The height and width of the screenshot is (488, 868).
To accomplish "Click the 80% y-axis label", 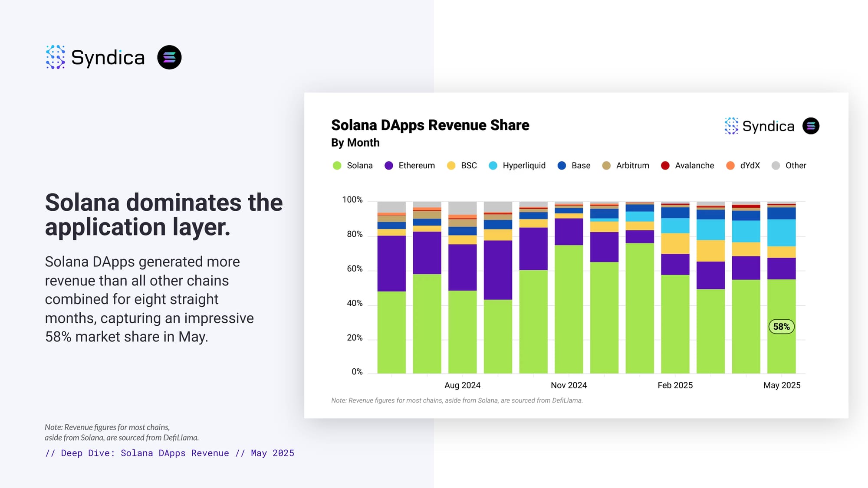I will [x=355, y=234].
